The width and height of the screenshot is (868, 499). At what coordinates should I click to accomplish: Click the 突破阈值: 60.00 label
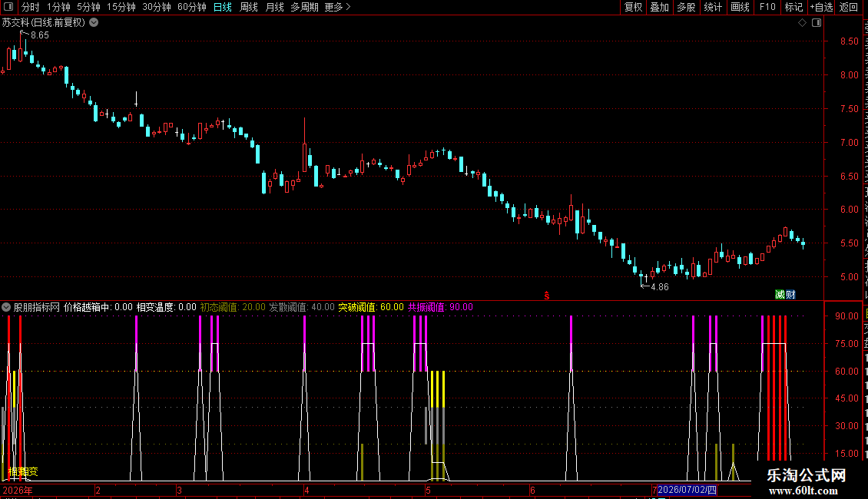pyautogui.click(x=371, y=307)
